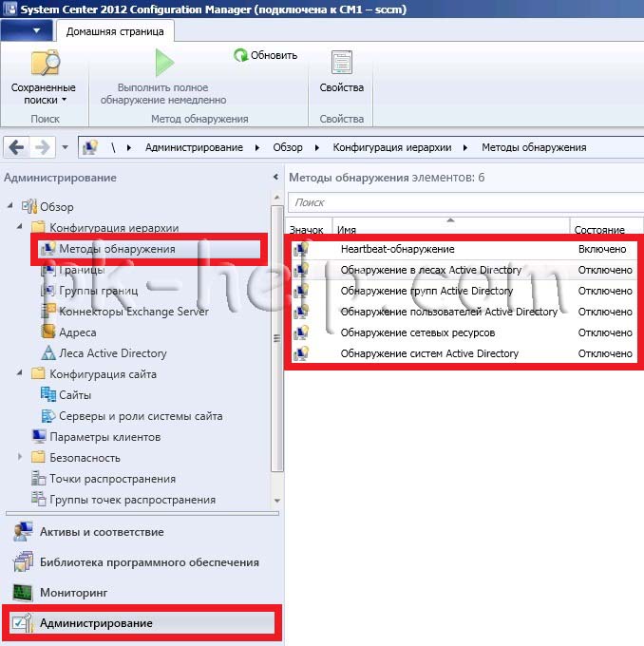
Task: Sort by the Имя column header
Action: pos(451,226)
